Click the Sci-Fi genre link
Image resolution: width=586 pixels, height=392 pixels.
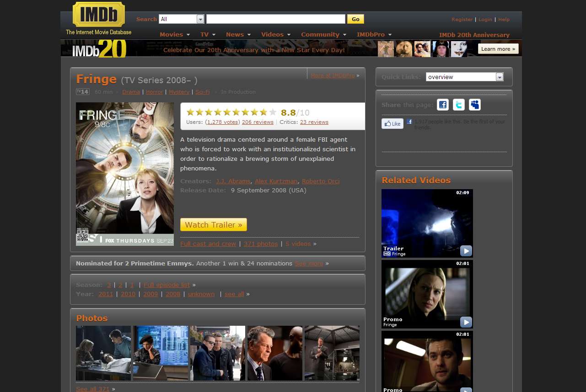click(x=203, y=92)
